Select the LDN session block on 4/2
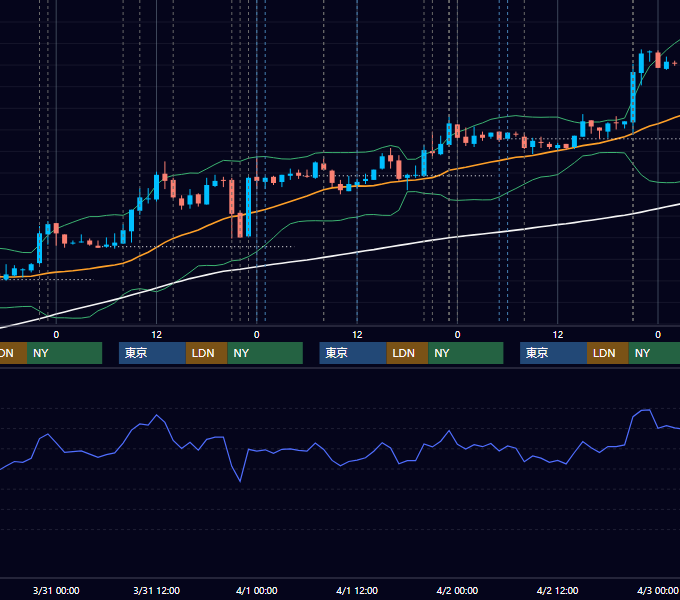Viewport: 680px width, 600px height. click(x=608, y=353)
